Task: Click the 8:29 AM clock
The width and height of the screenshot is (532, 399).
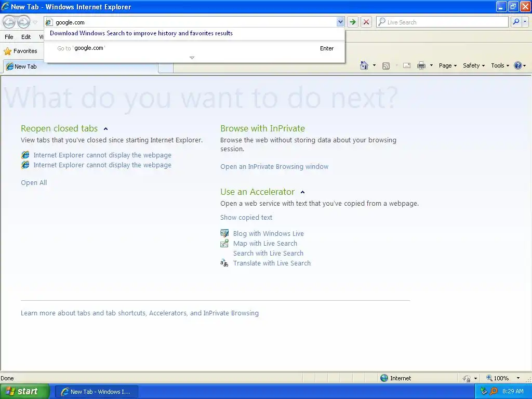Action: (513, 391)
